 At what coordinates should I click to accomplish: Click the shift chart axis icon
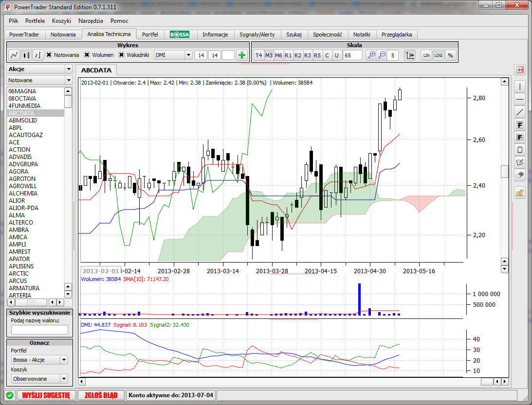(410, 55)
